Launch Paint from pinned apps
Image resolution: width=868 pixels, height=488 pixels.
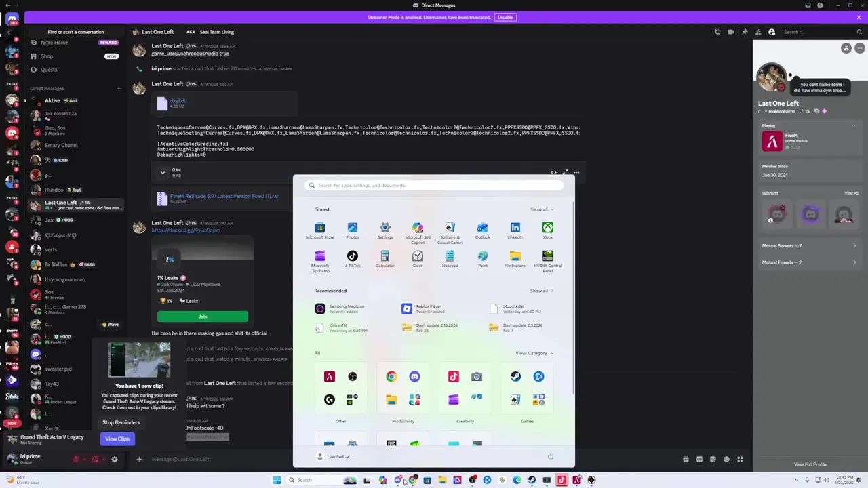[x=482, y=259]
